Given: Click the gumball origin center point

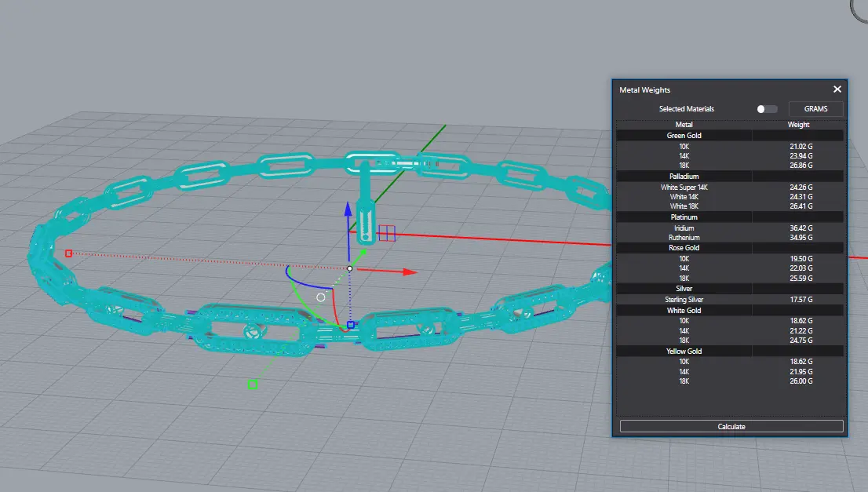Looking at the screenshot, I should point(350,268).
